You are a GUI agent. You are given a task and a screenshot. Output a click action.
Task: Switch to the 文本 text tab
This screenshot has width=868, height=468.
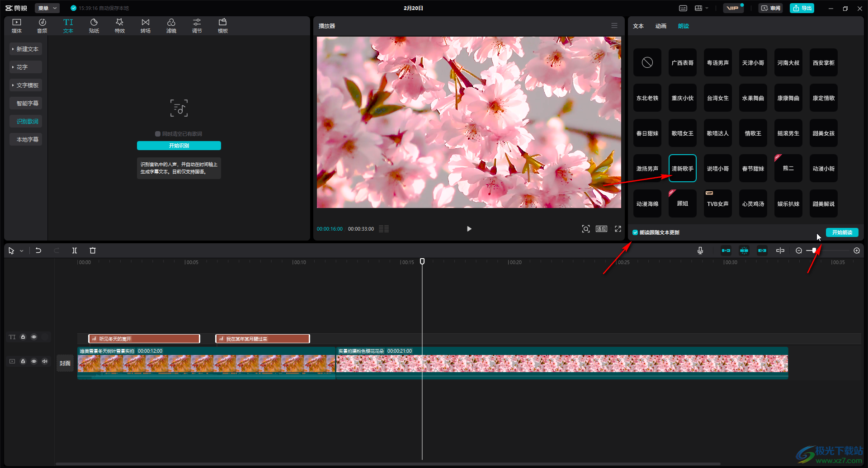(x=638, y=26)
